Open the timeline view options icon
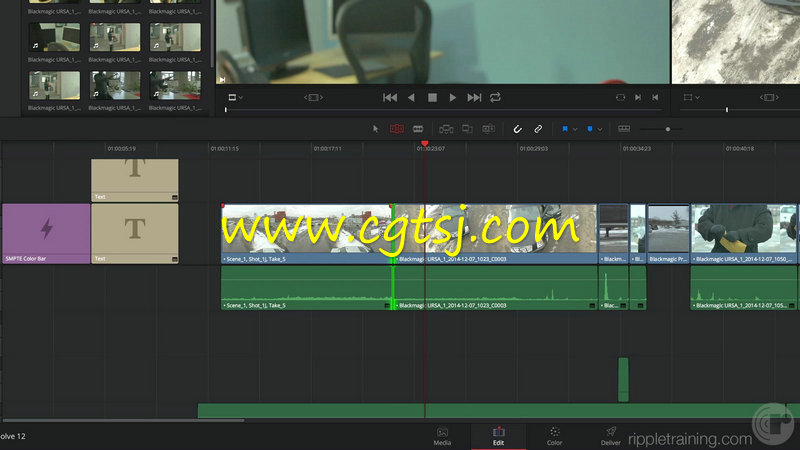 tap(624, 129)
